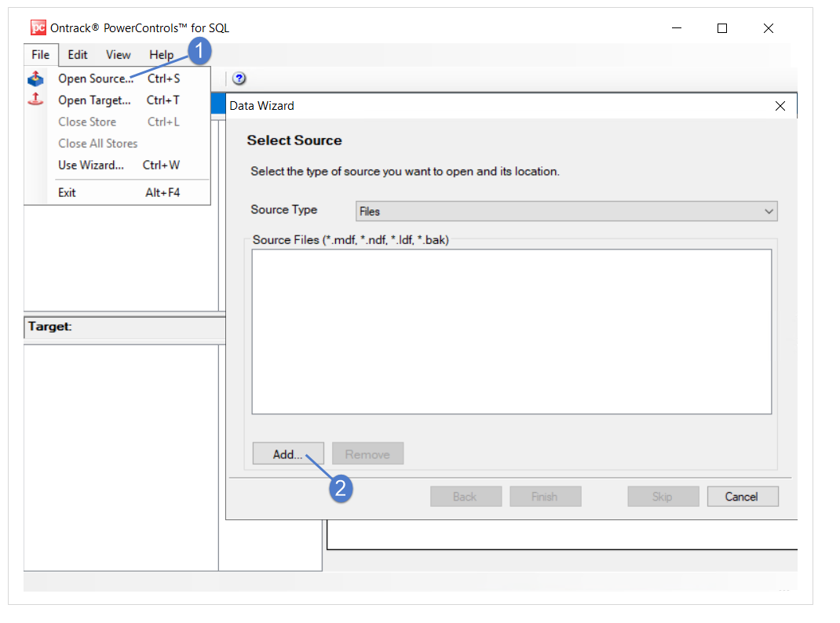The height and width of the screenshot is (623, 840).
Task: Close the PowerControls for SQL window
Action: point(769,27)
